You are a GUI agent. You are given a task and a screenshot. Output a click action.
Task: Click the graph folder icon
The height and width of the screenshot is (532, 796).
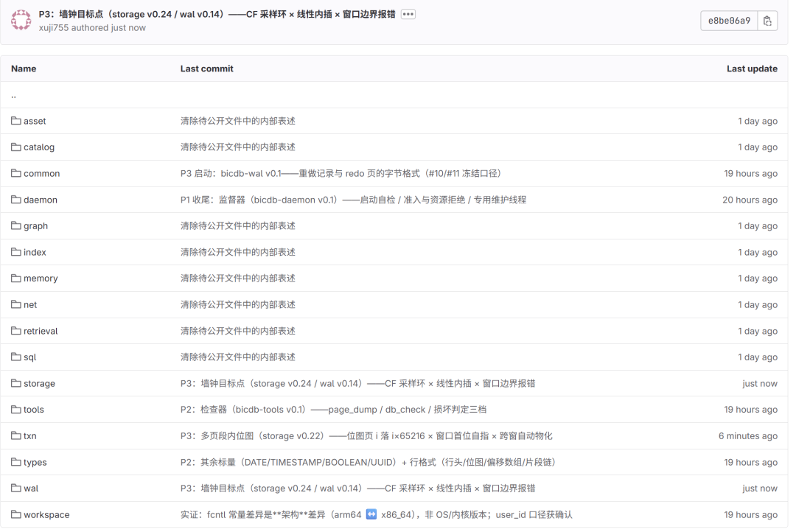coord(15,226)
